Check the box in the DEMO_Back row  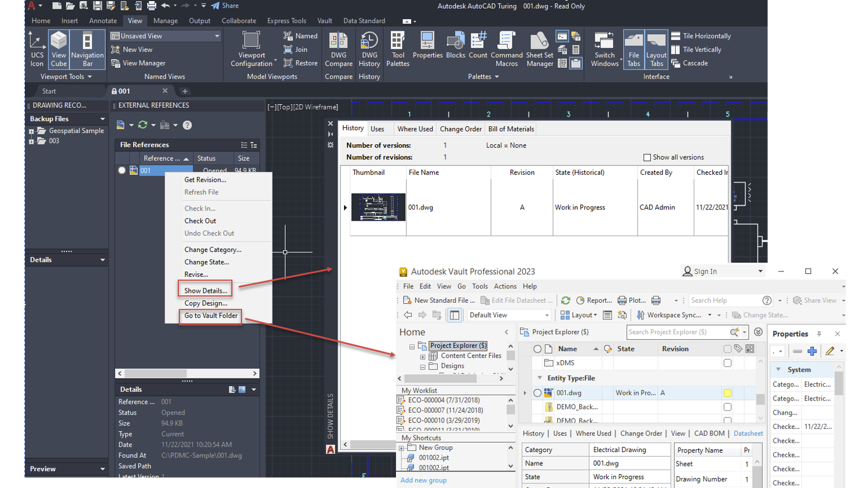tap(727, 407)
